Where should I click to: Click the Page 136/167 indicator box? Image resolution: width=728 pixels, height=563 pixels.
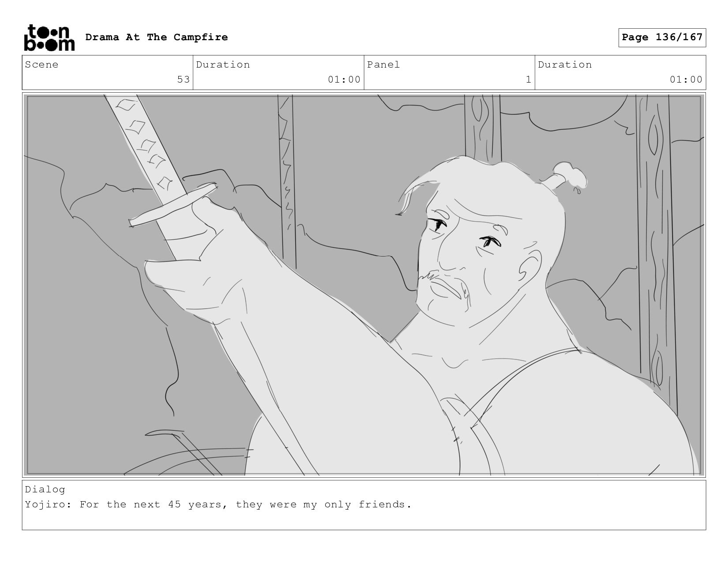[662, 38]
